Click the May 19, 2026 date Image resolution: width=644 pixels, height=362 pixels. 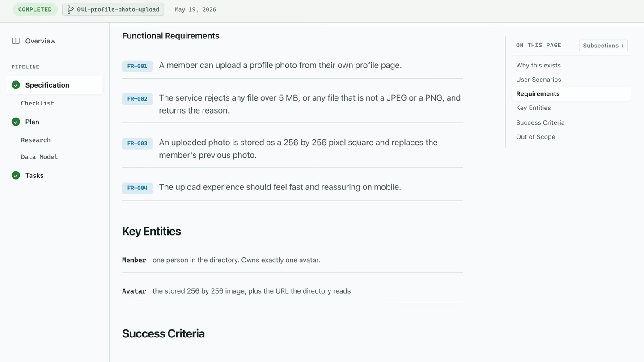[195, 9]
